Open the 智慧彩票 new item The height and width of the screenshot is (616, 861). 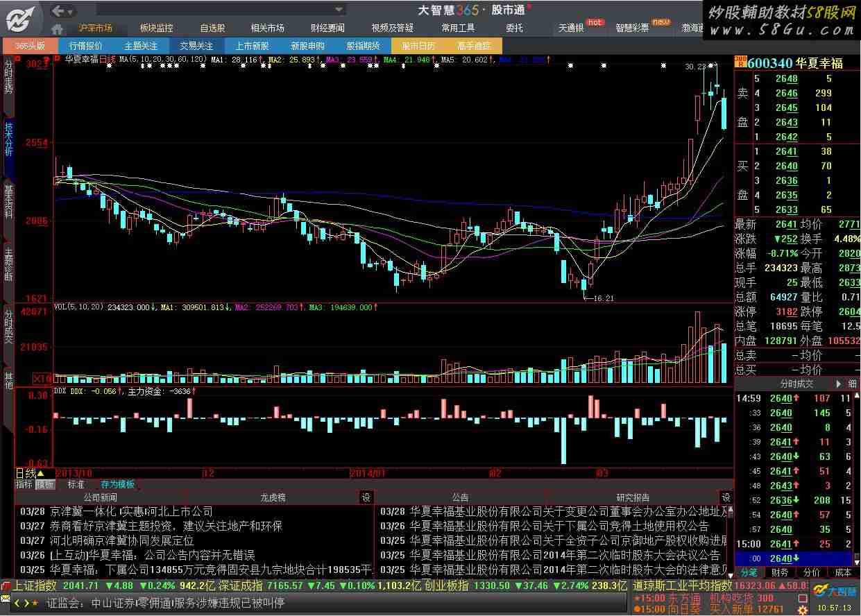633,28
